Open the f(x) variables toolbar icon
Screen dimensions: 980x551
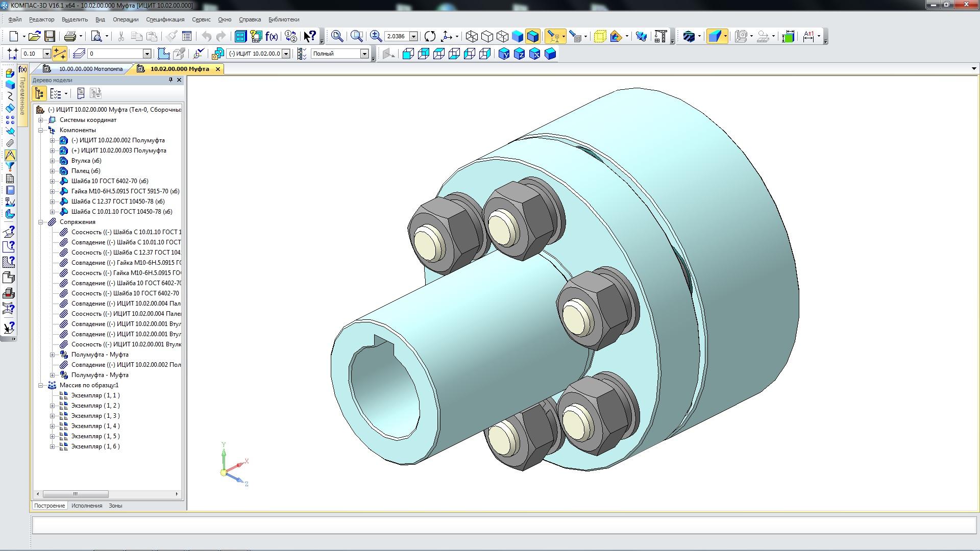(272, 36)
